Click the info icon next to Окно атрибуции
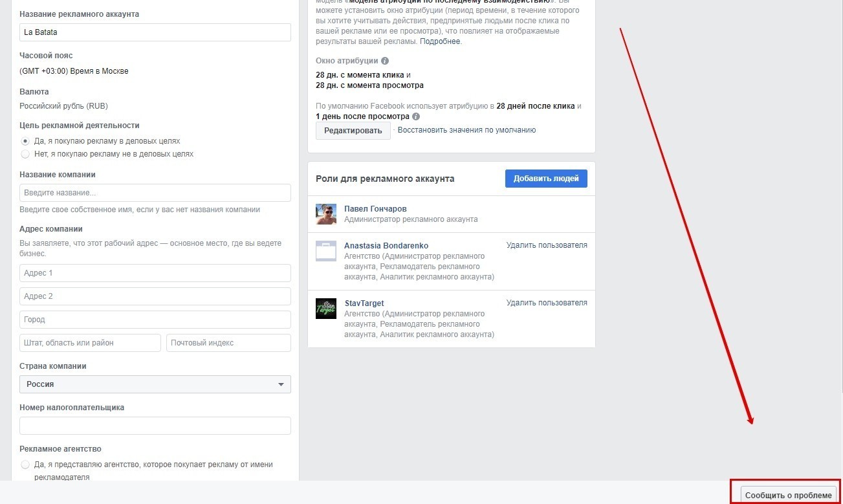 (385, 61)
